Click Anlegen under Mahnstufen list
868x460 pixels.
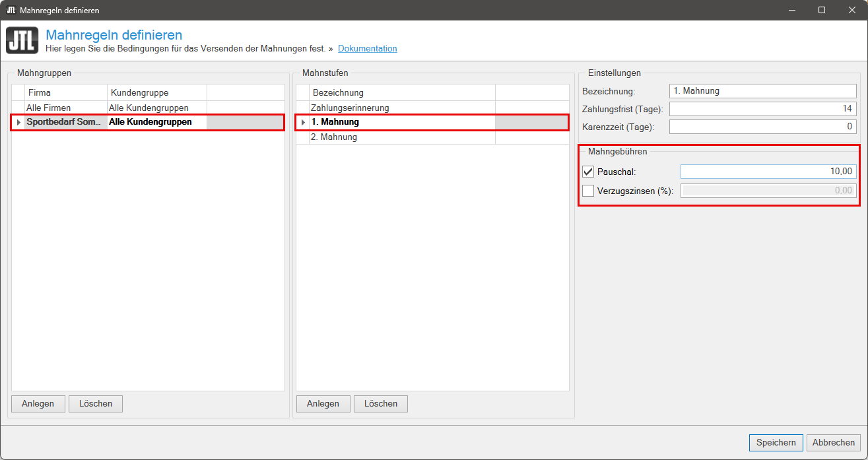click(323, 404)
